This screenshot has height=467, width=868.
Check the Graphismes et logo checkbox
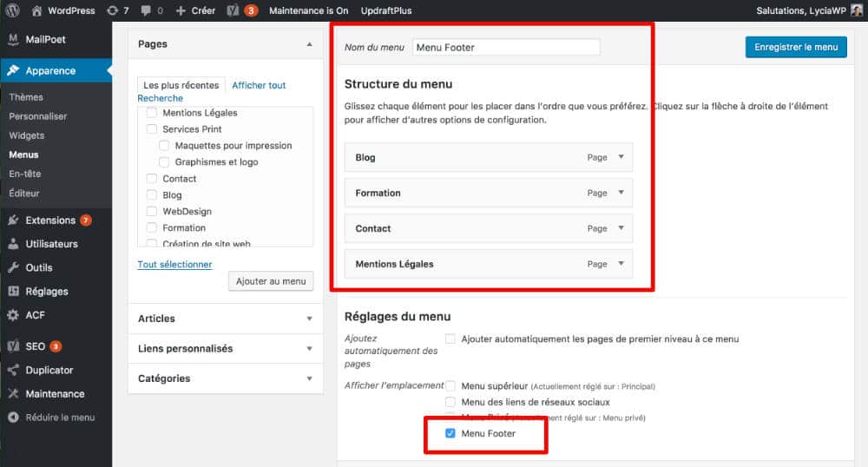(164, 162)
